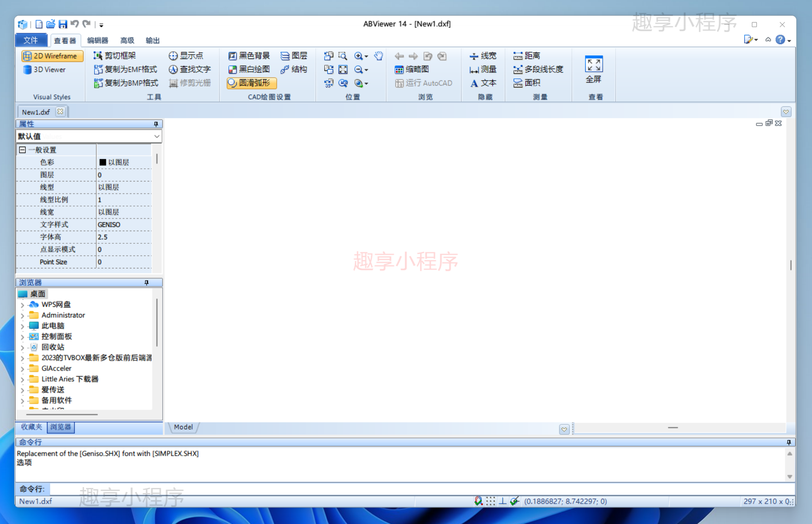The image size is (812, 524).
Task: Expand the 控制面板 tree node
Action: tap(22, 337)
